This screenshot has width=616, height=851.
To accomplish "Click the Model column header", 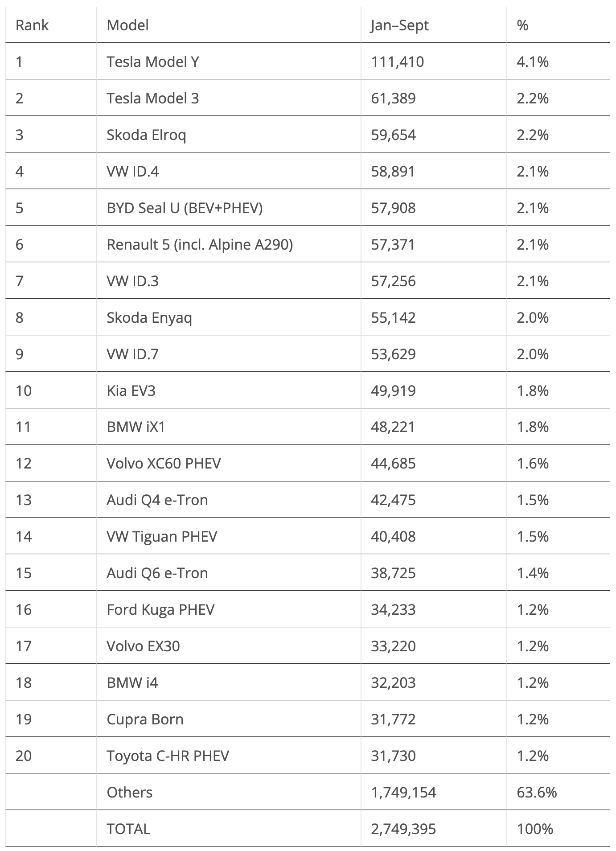I will (x=127, y=25).
